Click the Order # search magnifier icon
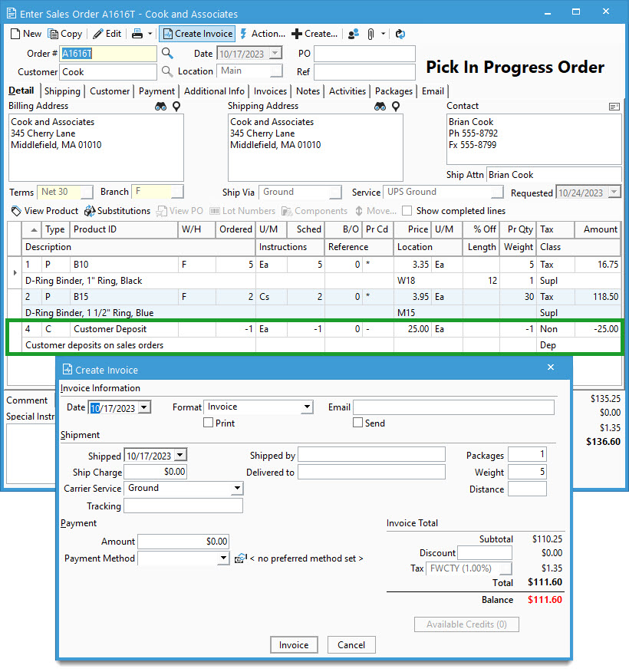The image size is (629, 672). coord(167,54)
